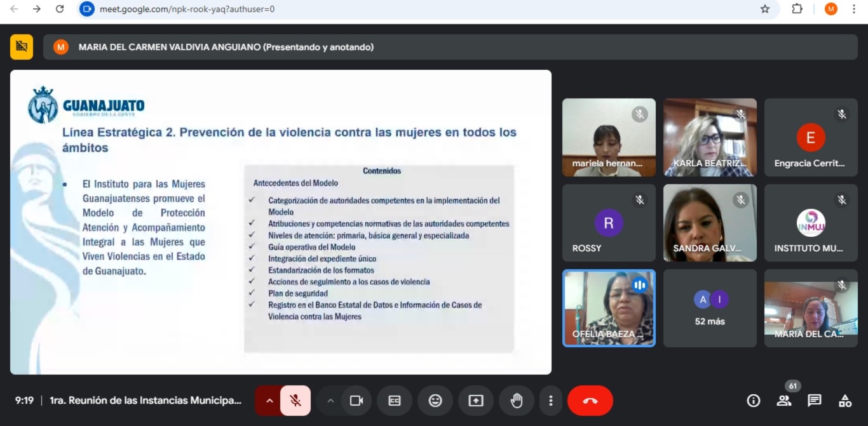
Task: Expand audio settings arrow beside microphone
Action: click(x=269, y=401)
